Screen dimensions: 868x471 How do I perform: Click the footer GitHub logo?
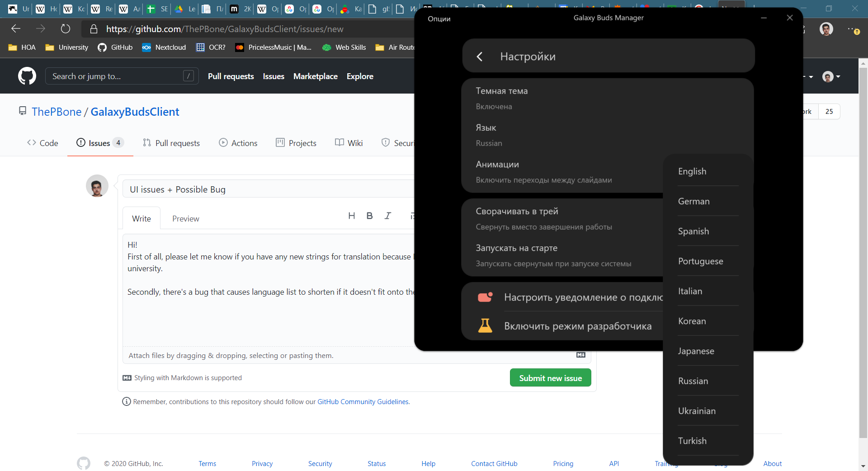point(84,463)
